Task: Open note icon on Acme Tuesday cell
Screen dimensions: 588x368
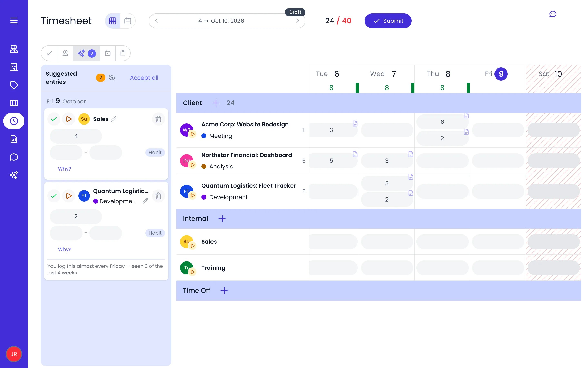Action: point(355,124)
